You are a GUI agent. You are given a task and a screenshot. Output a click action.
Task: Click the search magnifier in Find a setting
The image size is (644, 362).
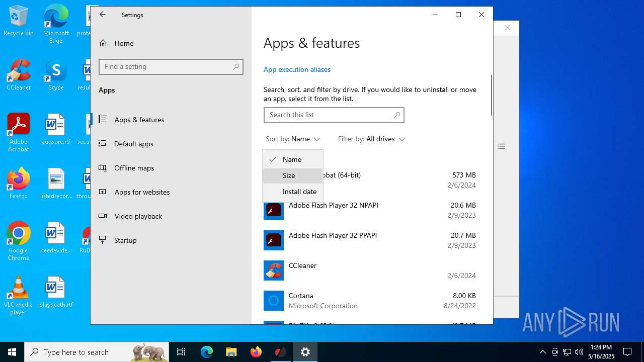[236, 66]
